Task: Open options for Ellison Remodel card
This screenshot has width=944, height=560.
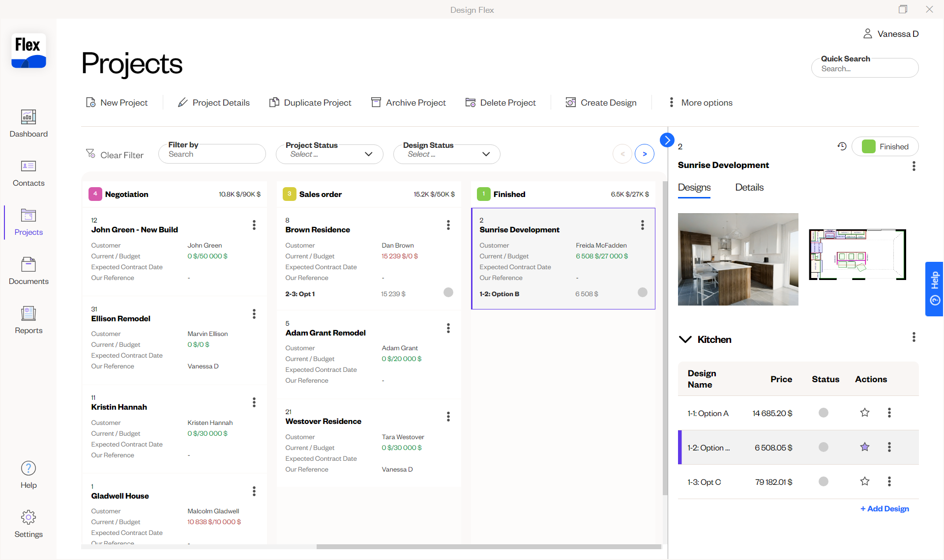Action: [254, 314]
